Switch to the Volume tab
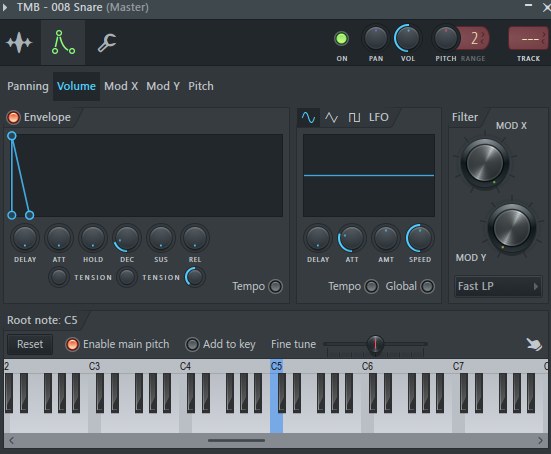Image resolution: width=551 pixels, height=454 pixels. [x=76, y=86]
